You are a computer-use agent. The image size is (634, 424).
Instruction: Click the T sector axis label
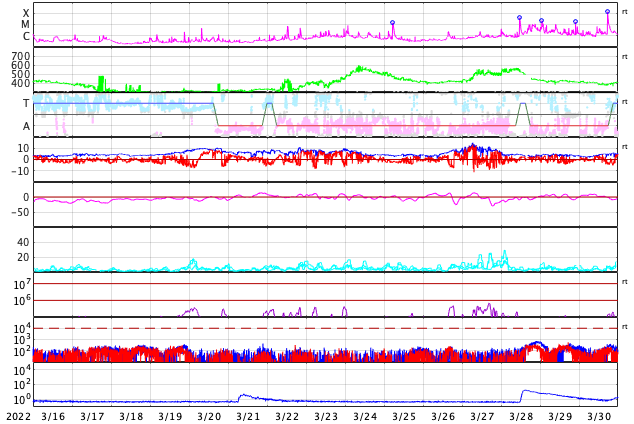pos(26,103)
